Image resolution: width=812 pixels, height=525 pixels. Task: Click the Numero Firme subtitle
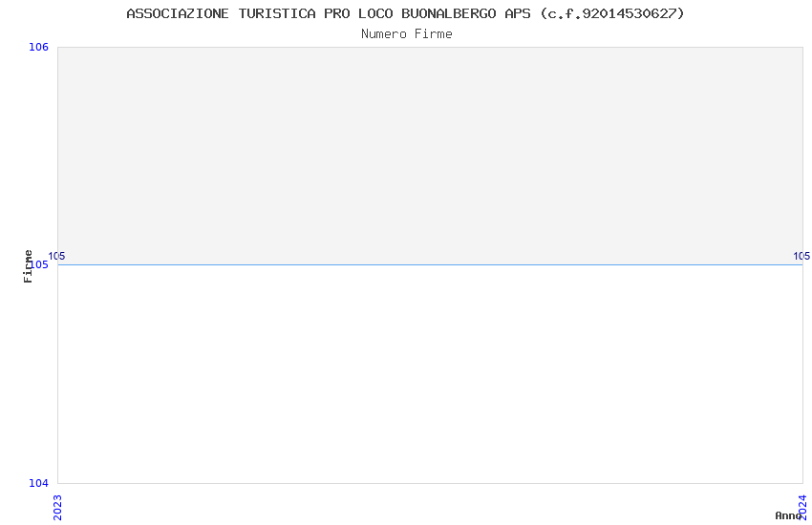[407, 34]
